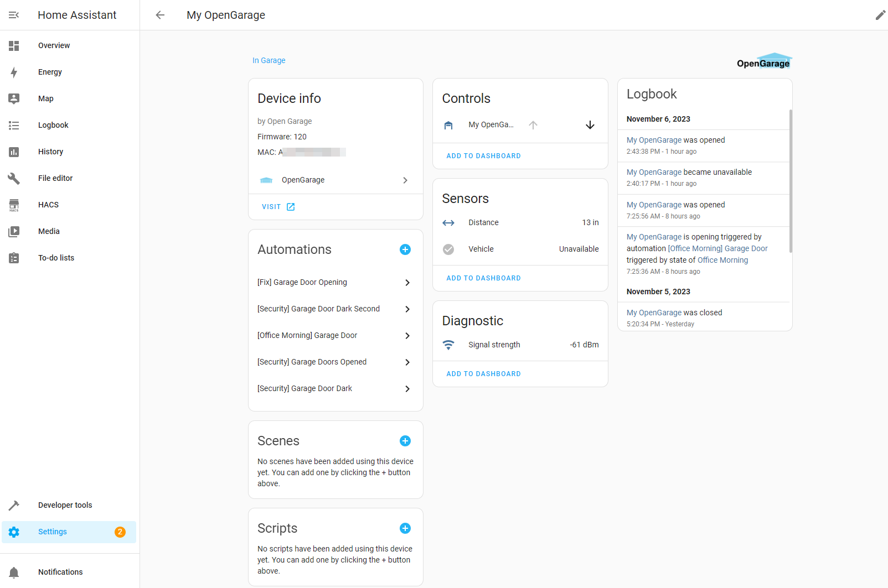This screenshot has width=888, height=588.
Task: Click the Settings gear icon
Action: coord(14,532)
